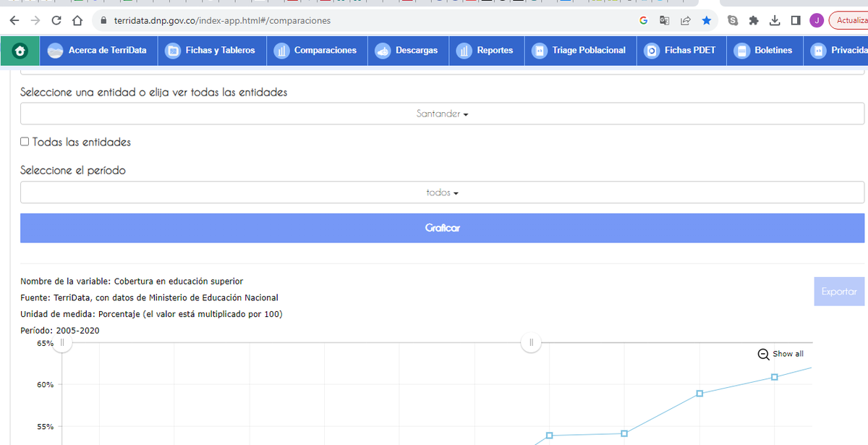868x445 pixels.
Task: Toggle the browser side panel icon
Action: [796, 20]
